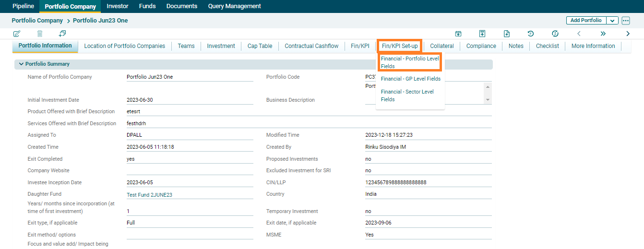Click the edit pencil icon

tap(17, 34)
